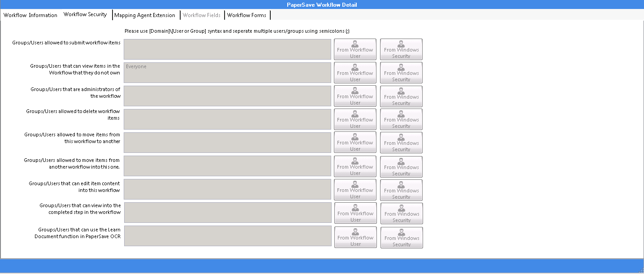Open the Workflow Fields tab
The image size is (644, 274).
202,15
